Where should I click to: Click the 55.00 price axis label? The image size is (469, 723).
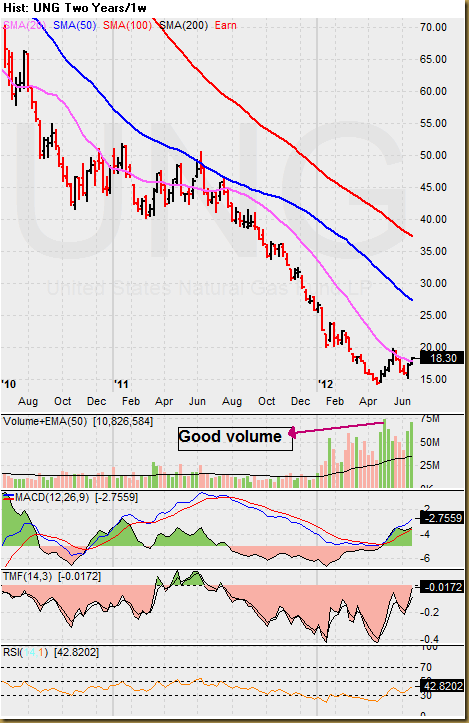433,123
